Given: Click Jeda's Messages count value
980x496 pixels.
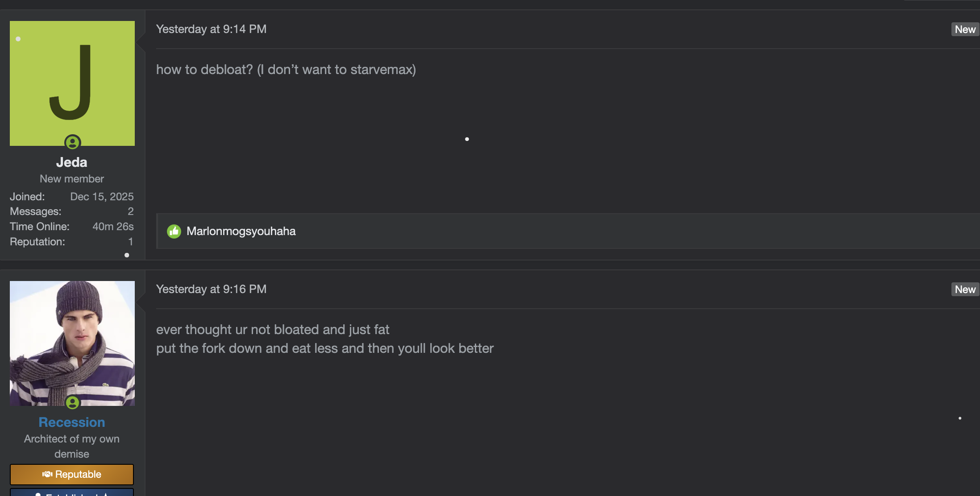Looking at the screenshot, I should [130, 211].
